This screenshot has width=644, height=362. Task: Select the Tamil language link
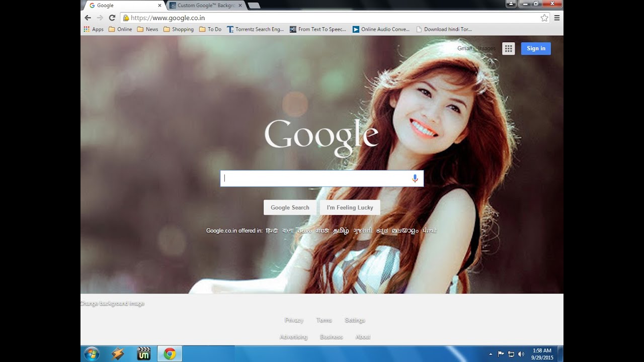[341, 231]
